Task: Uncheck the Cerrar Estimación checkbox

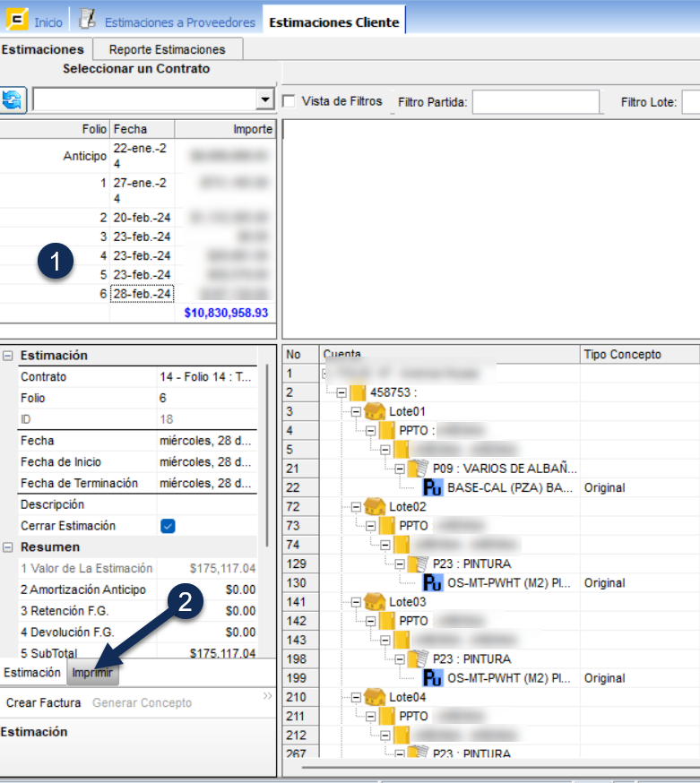Action: [x=168, y=526]
